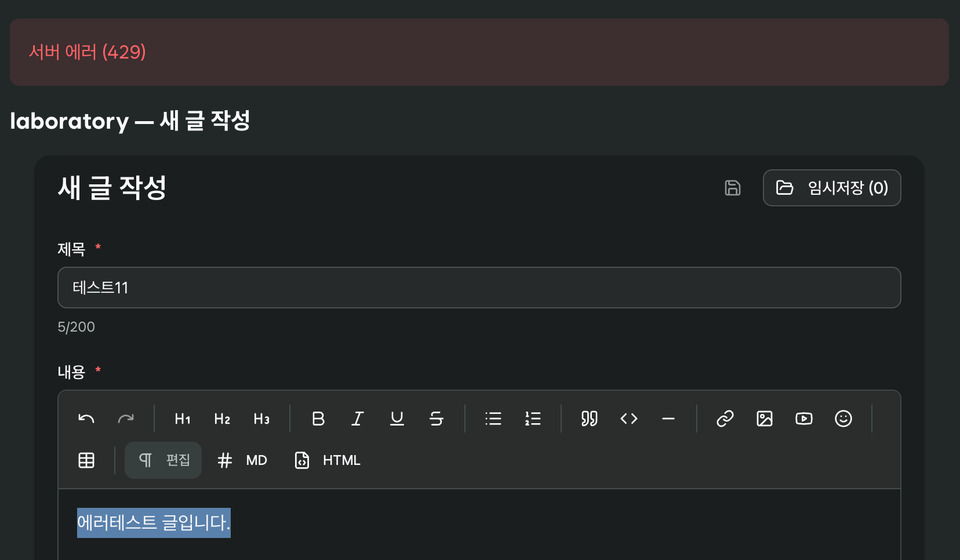
Task: Click the 서버 에러 (429) error message
Action: (x=88, y=52)
